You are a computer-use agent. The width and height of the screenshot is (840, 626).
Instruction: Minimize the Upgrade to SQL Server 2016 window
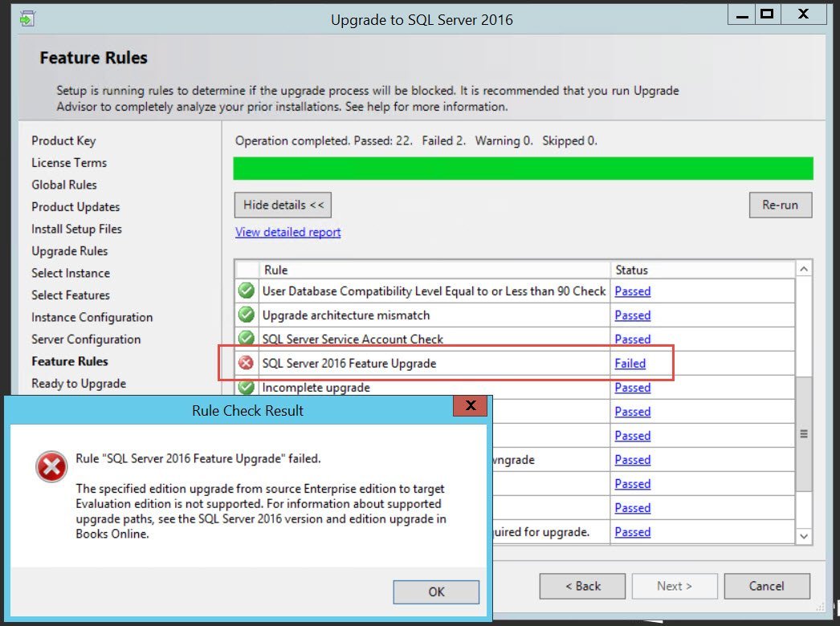point(742,14)
